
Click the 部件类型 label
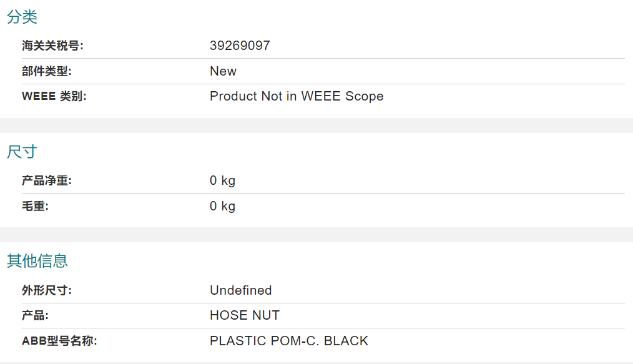pyautogui.click(x=46, y=71)
